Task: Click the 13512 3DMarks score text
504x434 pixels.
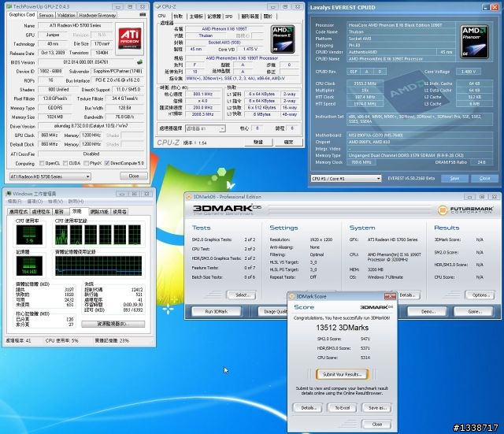Action: tap(343, 328)
